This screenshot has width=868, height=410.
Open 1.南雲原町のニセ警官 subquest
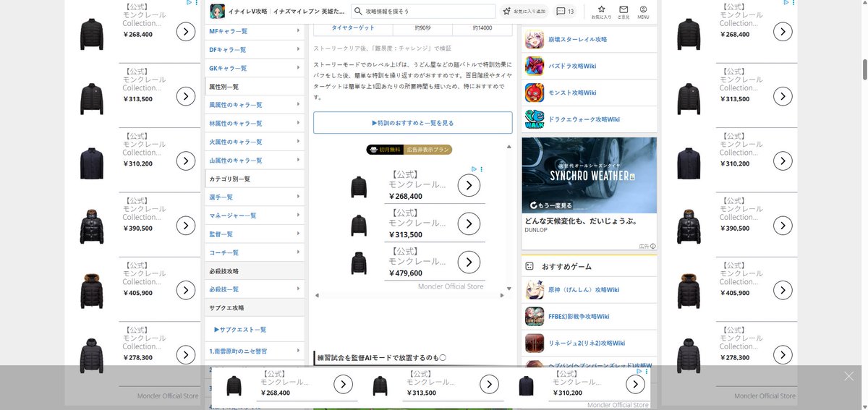click(x=253, y=351)
